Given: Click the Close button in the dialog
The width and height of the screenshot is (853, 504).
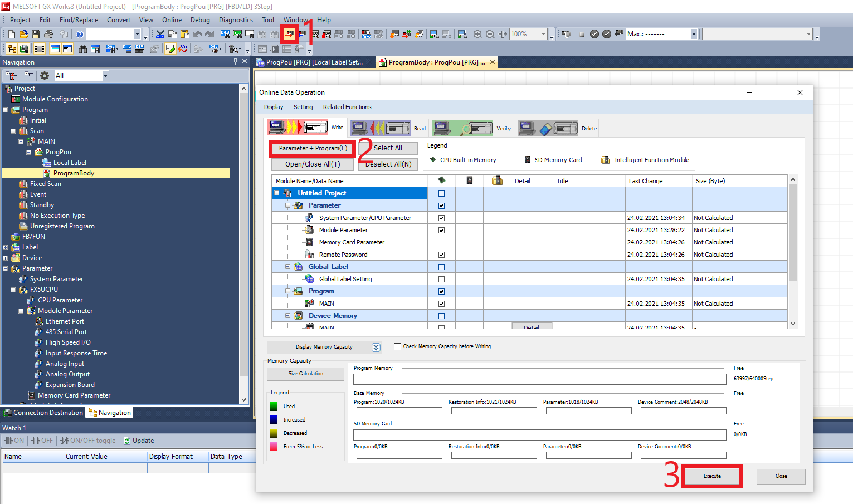Looking at the screenshot, I should pyautogui.click(x=781, y=476).
